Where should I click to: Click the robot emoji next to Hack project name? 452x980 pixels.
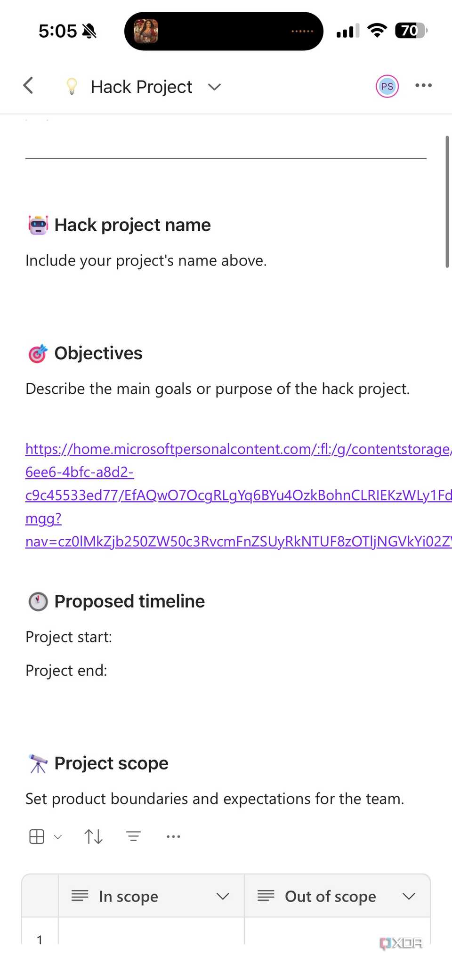(38, 225)
